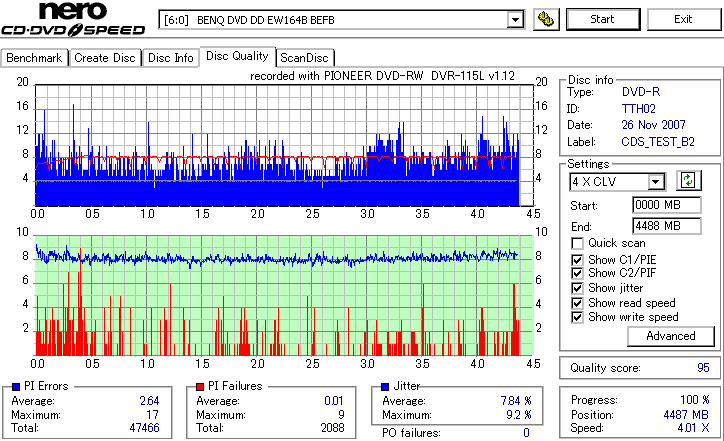The height and width of the screenshot is (441, 724).
Task: Uncheck Show read speed
Action: pos(577,303)
